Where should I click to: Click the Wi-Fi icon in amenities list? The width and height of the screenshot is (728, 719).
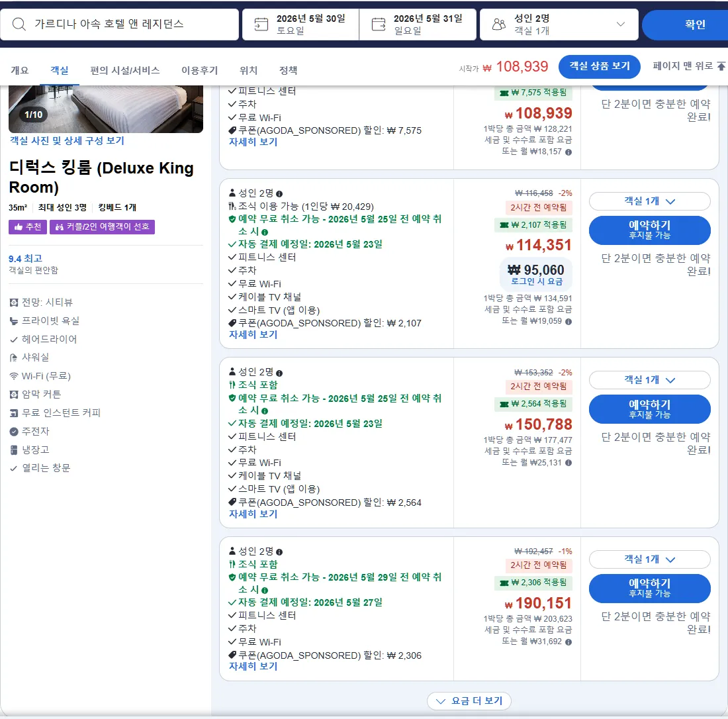[x=14, y=376]
